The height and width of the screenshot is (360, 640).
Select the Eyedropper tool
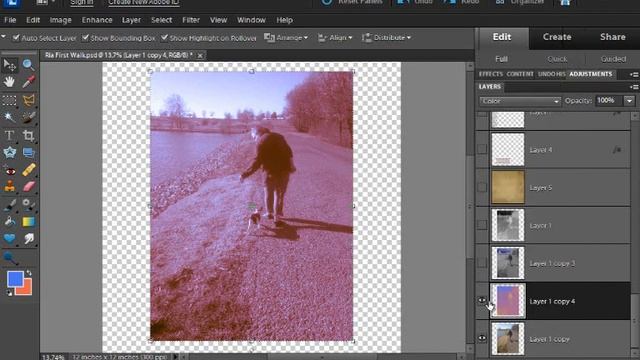[28, 82]
